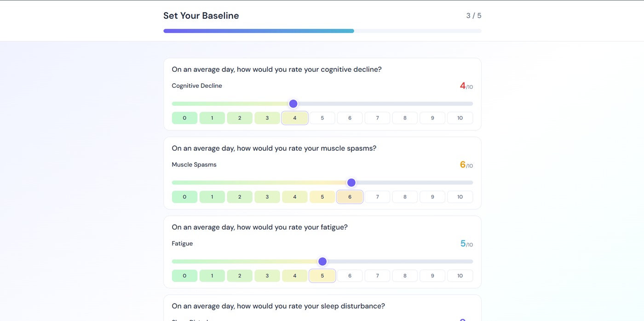
Task: Set Muscle Spasms rating to 4
Action: [x=295, y=197]
